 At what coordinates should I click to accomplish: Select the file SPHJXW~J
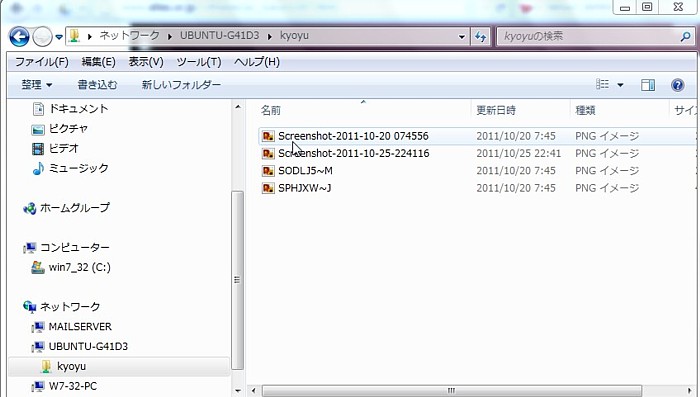pos(304,188)
